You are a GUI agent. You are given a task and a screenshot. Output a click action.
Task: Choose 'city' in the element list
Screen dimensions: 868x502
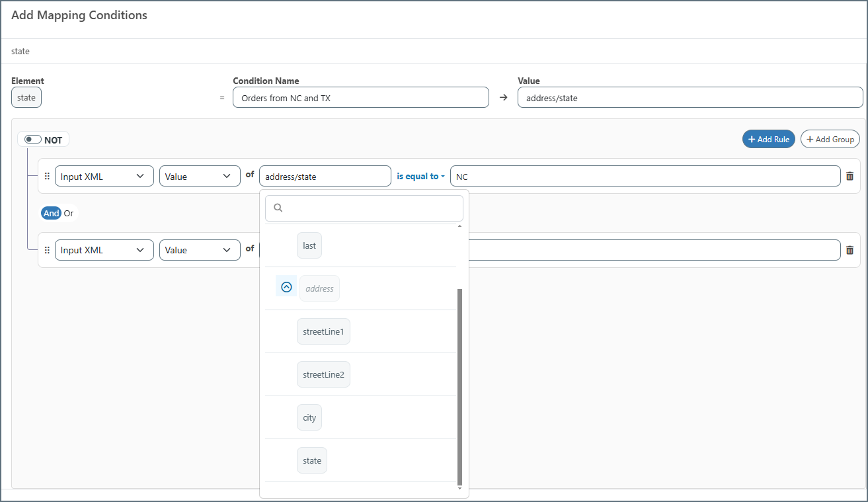pyautogui.click(x=309, y=417)
